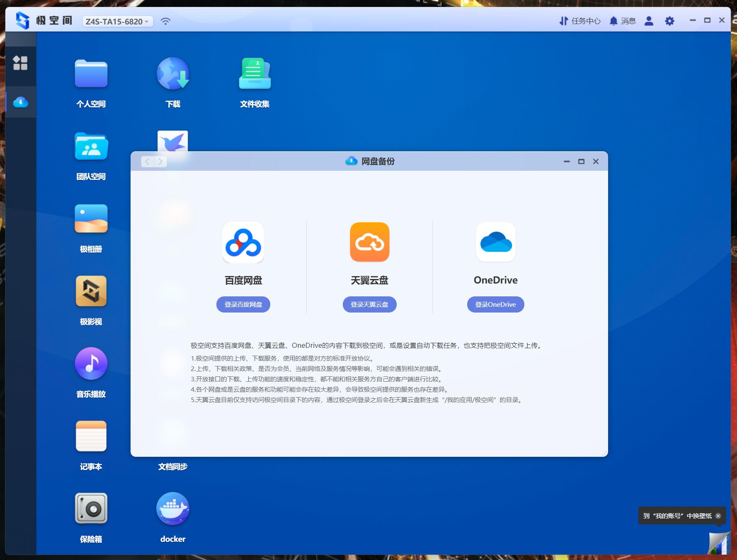Open the Z4S-TA15-6820 device dropdown
Viewport: 737px width, 560px height.
point(117,22)
